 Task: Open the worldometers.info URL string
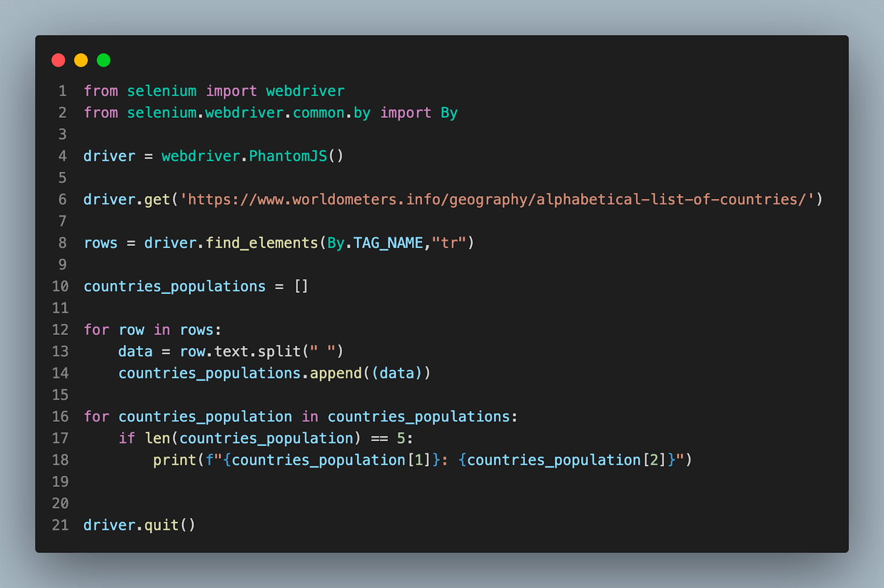tap(500, 199)
